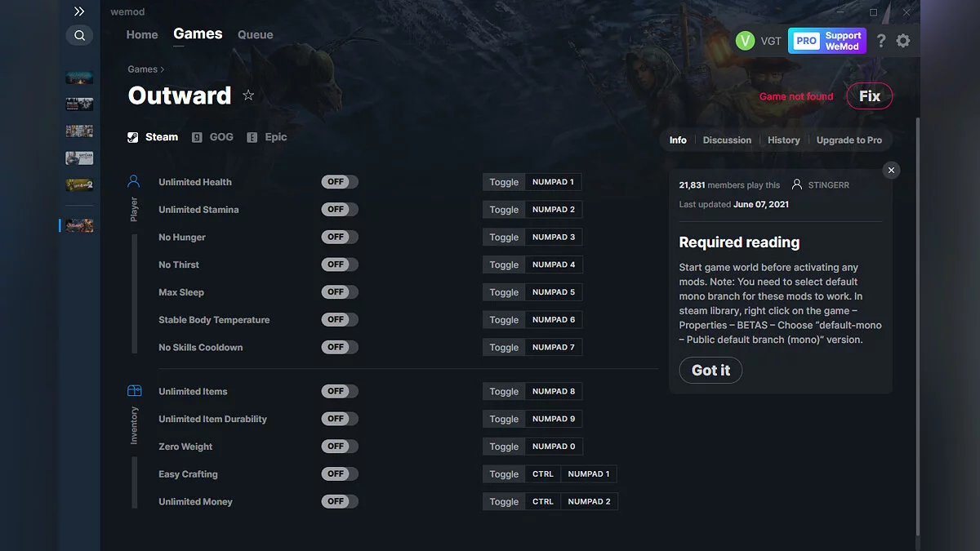
Task: Open WeMod settings via the gear icon
Action: 903,40
